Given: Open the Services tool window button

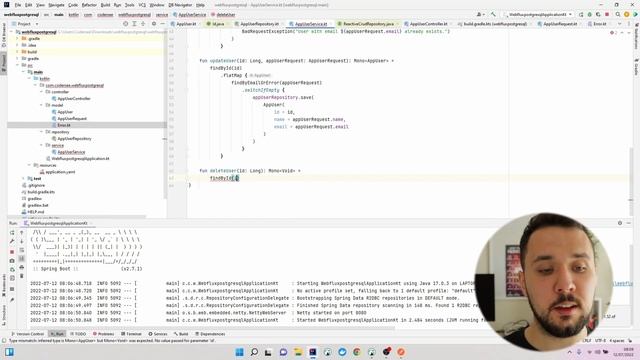Looking at the screenshot, I should [x=158, y=334].
